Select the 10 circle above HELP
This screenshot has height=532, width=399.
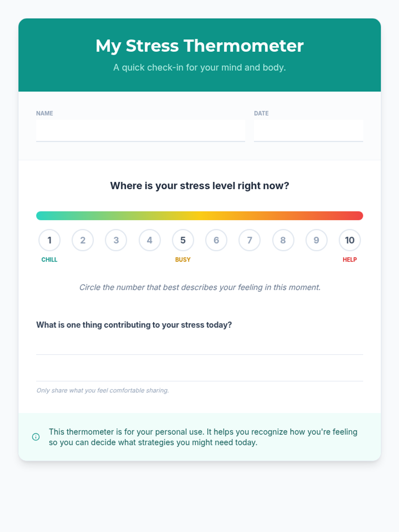coord(350,240)
